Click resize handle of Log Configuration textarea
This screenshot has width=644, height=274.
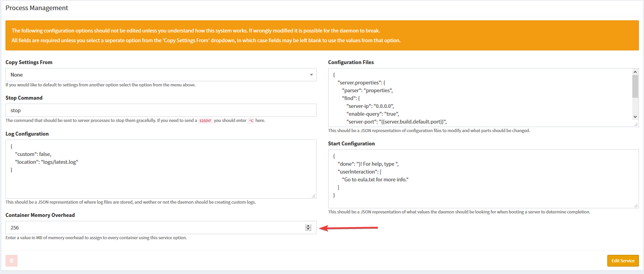[x=313, y=196]
